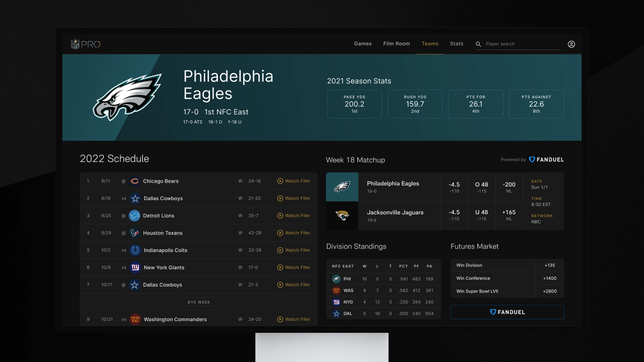
Task: Click Win Conference +1400 odds
Action: pos(550,278)
